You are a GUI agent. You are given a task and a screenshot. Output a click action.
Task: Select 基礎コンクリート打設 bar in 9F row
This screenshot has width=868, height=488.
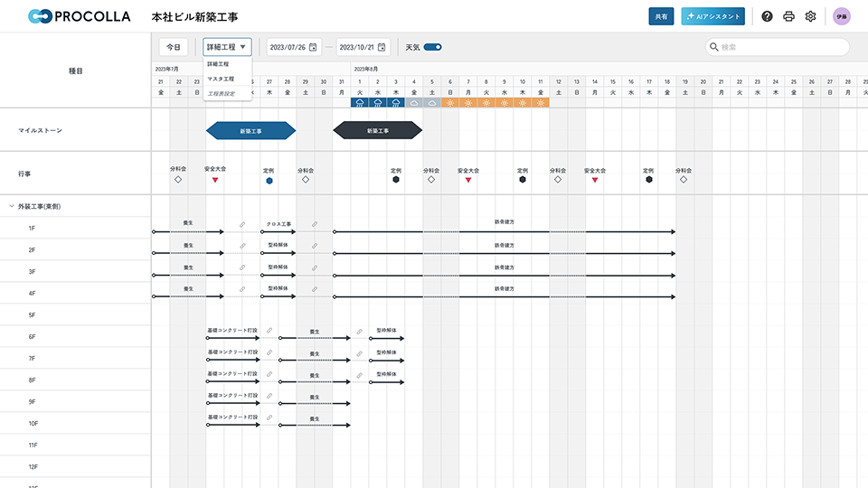point(233,403)
